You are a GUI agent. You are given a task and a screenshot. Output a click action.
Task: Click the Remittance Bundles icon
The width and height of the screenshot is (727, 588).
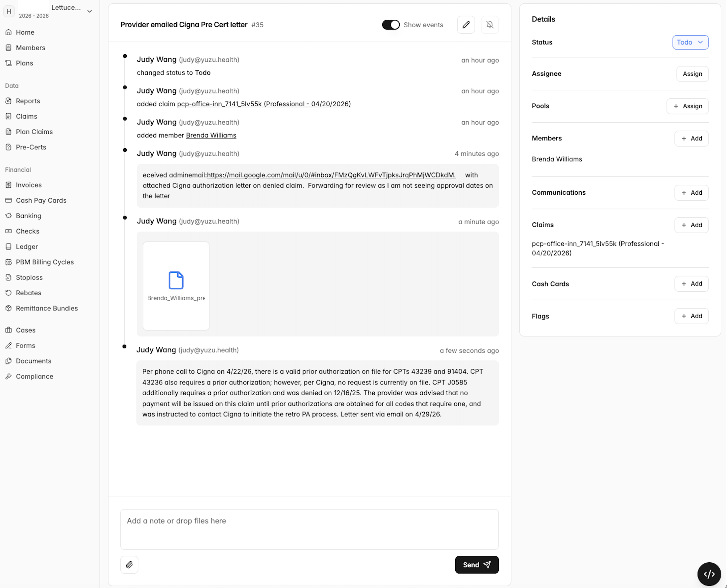[x=9, y=308]
